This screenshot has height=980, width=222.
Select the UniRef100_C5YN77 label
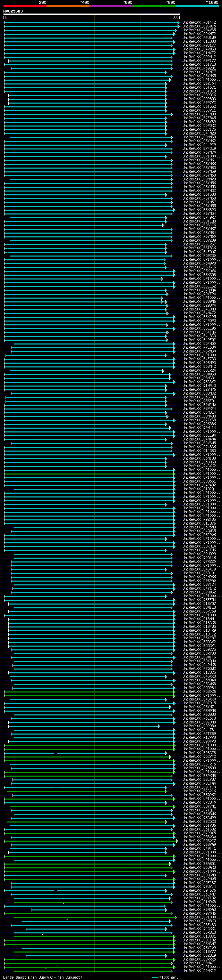(199, 72)
